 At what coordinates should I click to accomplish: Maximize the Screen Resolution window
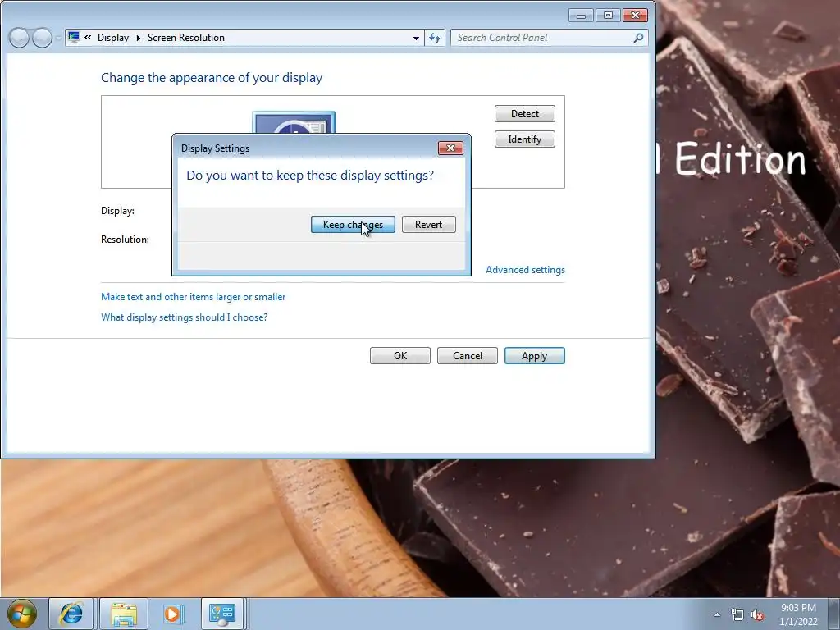(x=608, y=16)
